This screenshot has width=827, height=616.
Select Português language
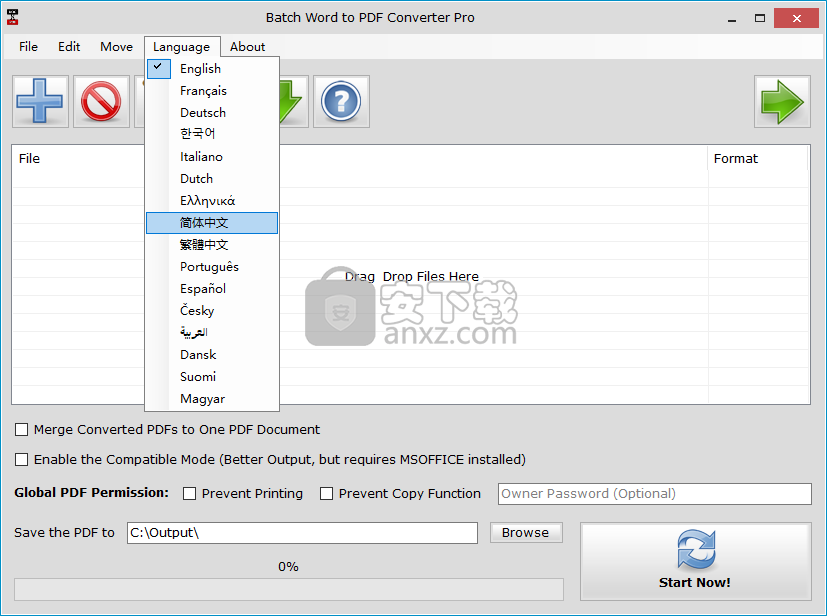[x=212, y=267]
